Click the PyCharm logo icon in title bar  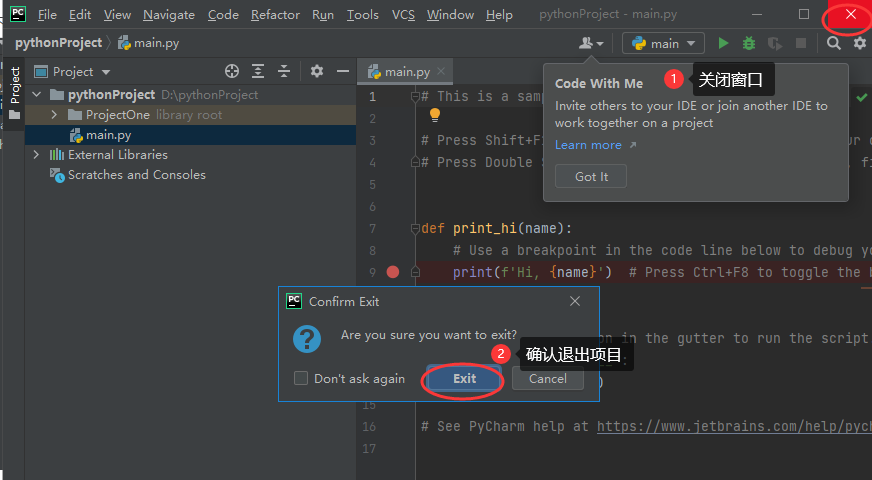(x=18, y=14)
